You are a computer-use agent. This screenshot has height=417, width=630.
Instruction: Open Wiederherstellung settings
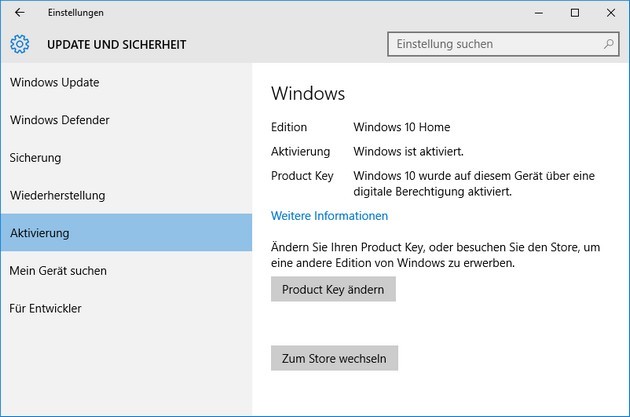[57, 195]
